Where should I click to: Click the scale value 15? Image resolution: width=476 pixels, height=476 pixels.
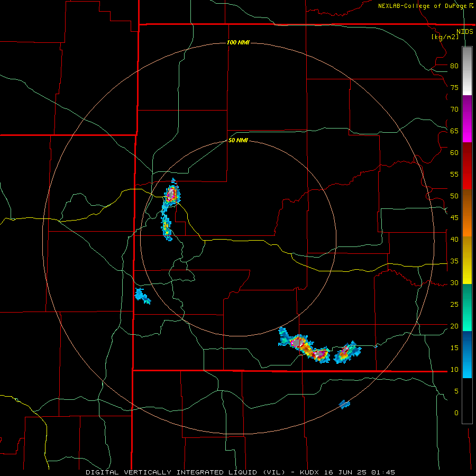[454, 347]
